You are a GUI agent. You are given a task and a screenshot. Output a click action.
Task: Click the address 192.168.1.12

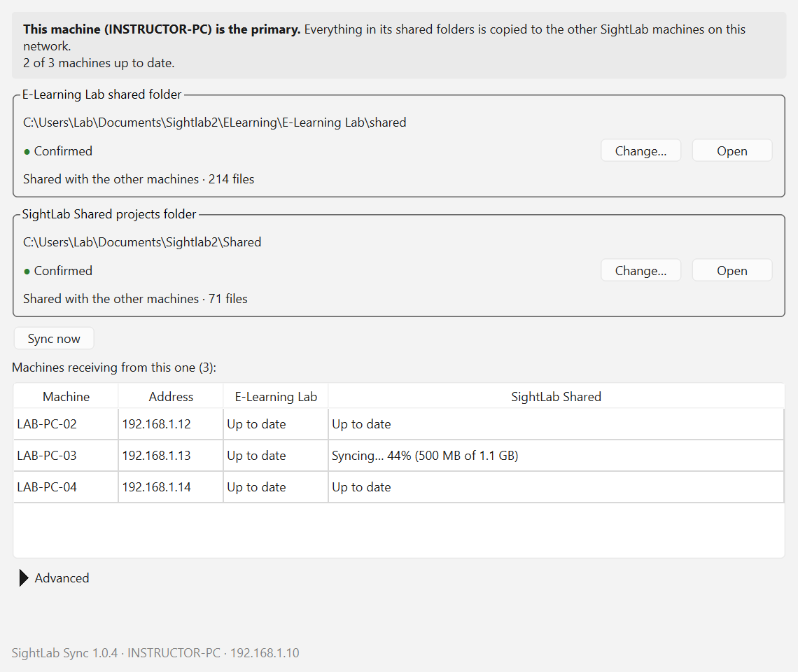pyautogui.click(x=171, y=424)
